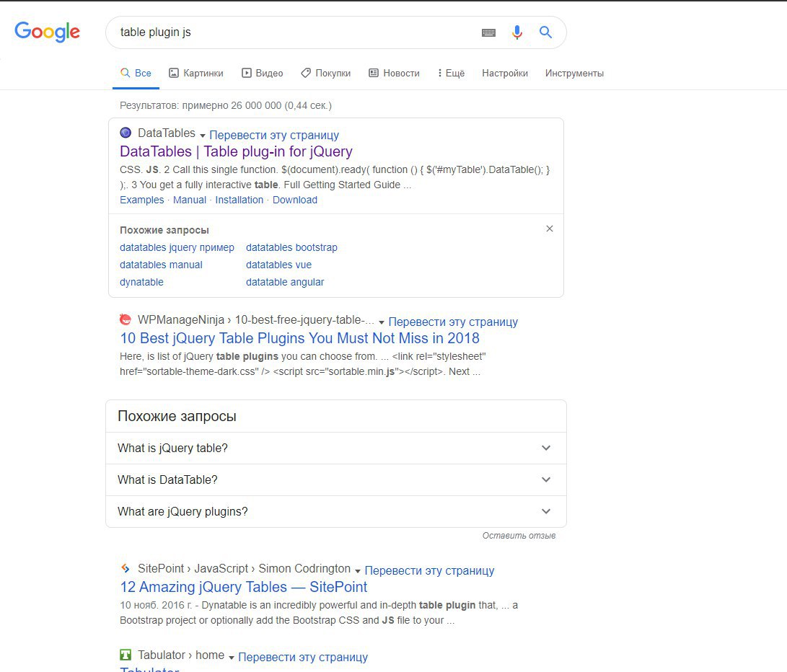Open the Installation sitelink
Screen dimensions: 787x672
point(239,200)
